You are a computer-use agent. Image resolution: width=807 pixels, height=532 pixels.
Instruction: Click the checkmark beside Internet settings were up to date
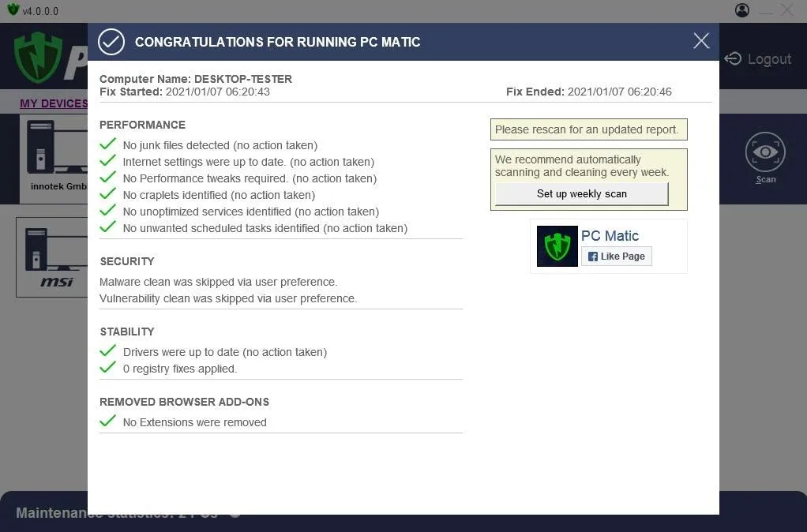(x=107, y=160)
